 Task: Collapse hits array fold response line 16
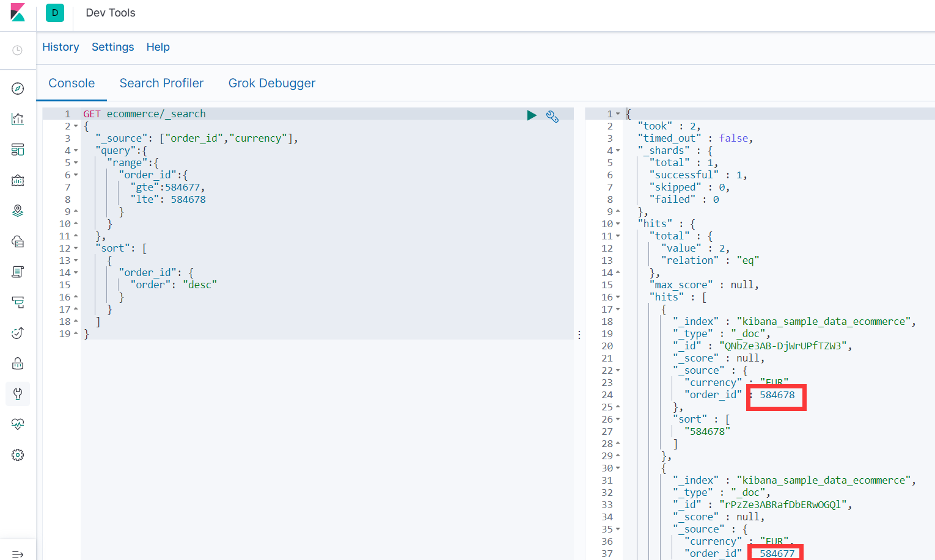pyautogui.click(x=618, y=297)
